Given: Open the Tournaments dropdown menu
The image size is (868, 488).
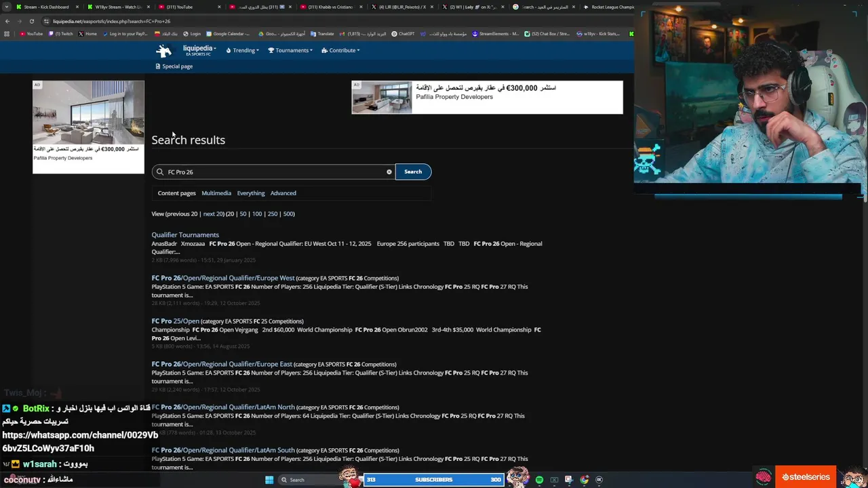Looking at the screenshot, I should (x=290, y=50).
